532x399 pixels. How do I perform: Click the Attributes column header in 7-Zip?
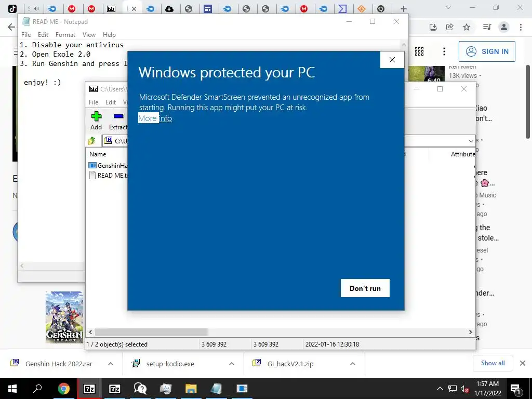(x=463, y=154)
